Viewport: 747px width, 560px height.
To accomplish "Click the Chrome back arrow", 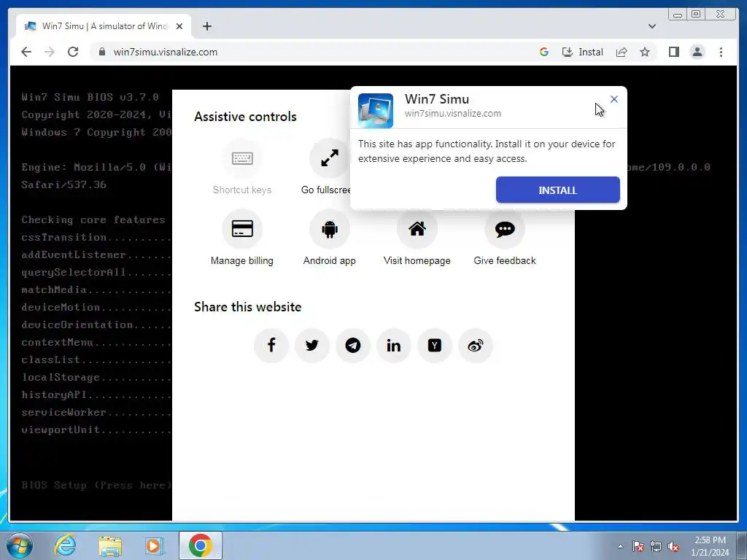I will 26,52.
